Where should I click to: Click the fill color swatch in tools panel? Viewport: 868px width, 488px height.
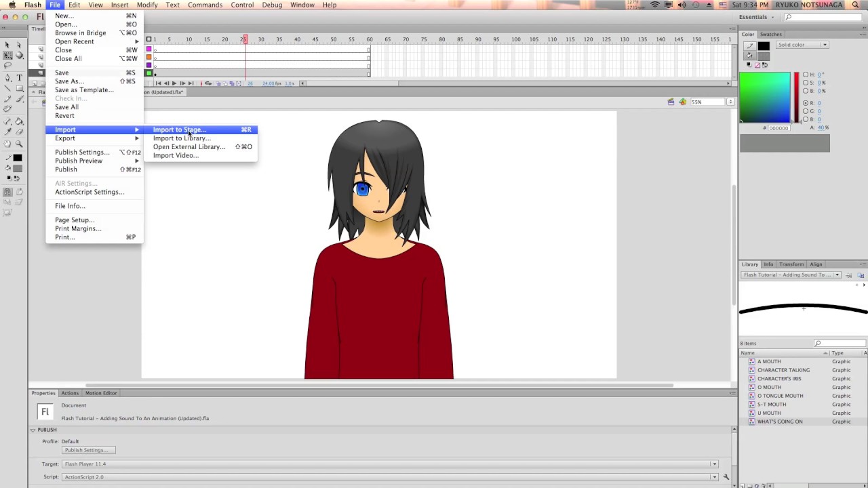18,168
